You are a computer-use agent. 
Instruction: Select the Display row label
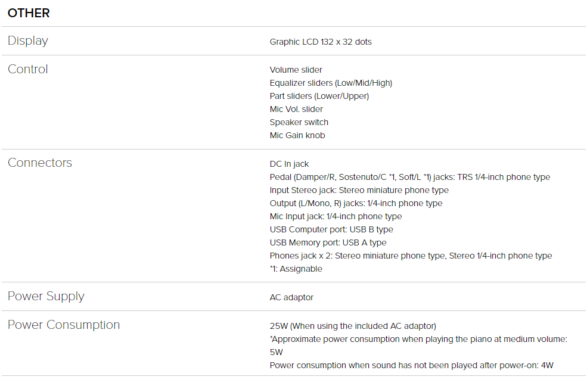[x=28, y=41]
